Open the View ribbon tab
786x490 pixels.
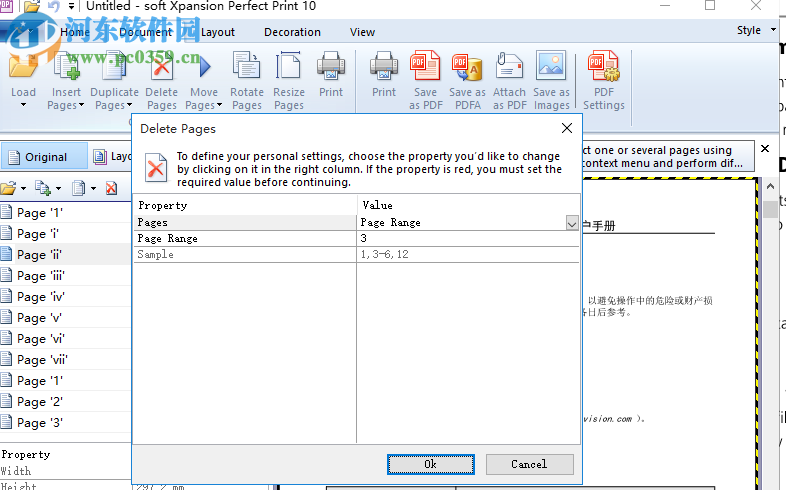362,32
